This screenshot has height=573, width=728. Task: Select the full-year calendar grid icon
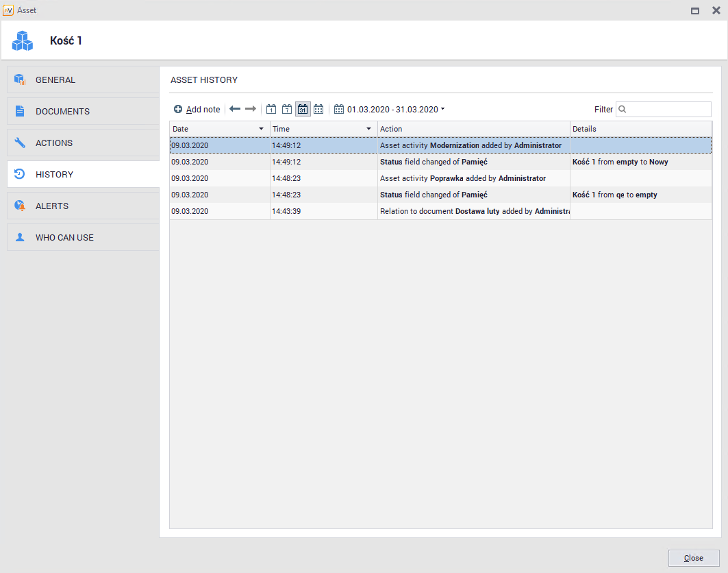click(x=318, y=109)
